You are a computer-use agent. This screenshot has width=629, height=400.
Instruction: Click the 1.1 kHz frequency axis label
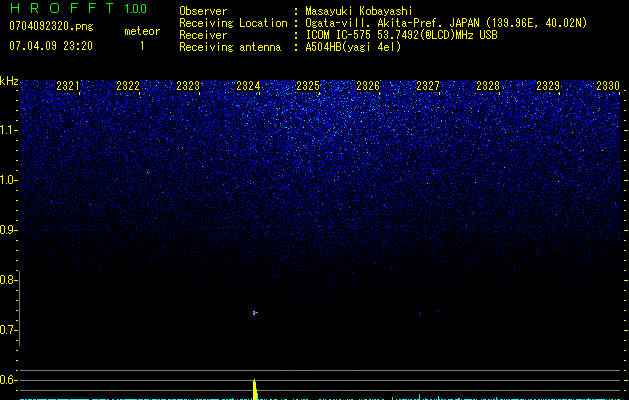coord(8,130)
